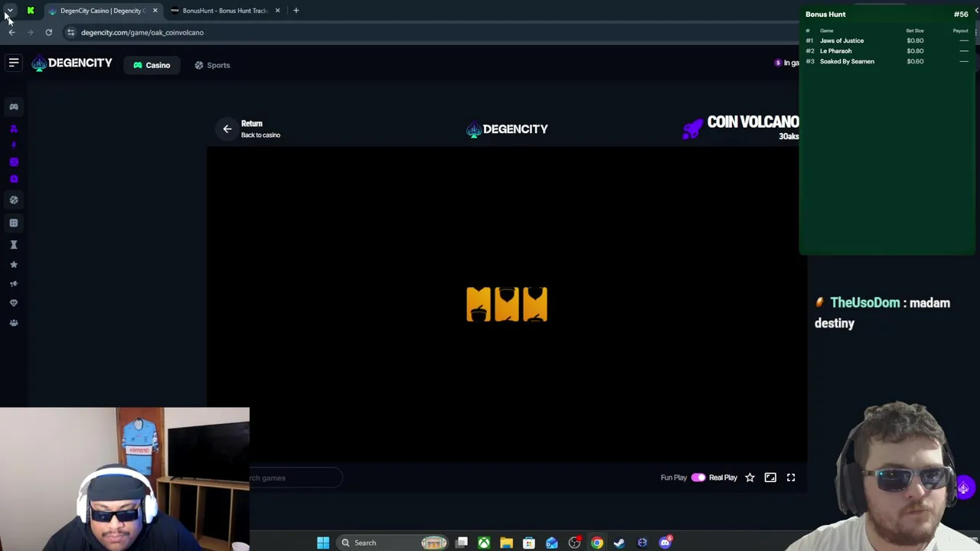This screenshot has width=980, height=551.
Task: Open the gamepad icon in sidebar
Action: [14, 106]
